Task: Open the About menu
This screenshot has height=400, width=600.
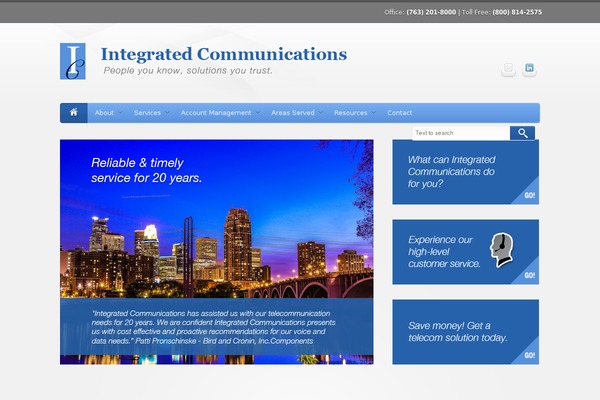Action: pyautogui.click(x=104, y=113)
